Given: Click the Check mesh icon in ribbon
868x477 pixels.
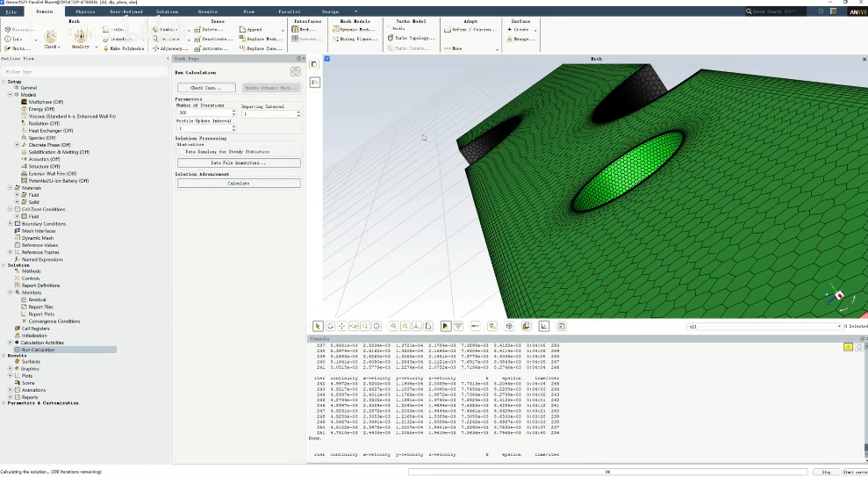Looking at the screenshot, I should (50, 37).
